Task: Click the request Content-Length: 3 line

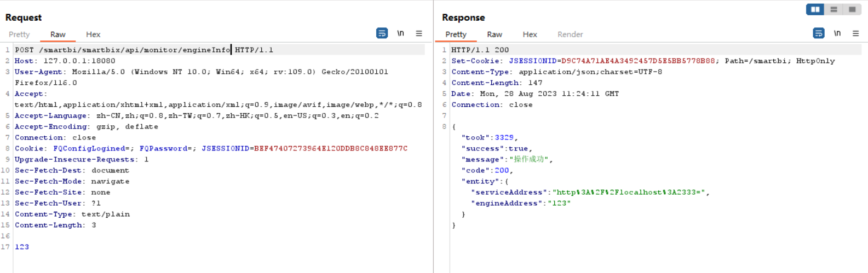Action: (55, 225)
